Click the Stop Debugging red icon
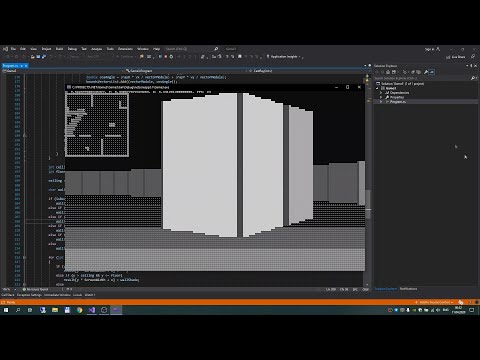480x360 pixels. click(x=166, y=57)
